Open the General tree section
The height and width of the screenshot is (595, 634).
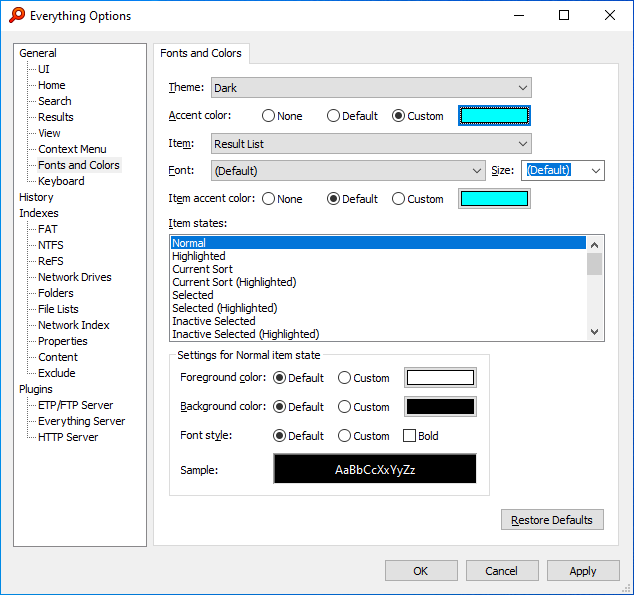(38, 53)
